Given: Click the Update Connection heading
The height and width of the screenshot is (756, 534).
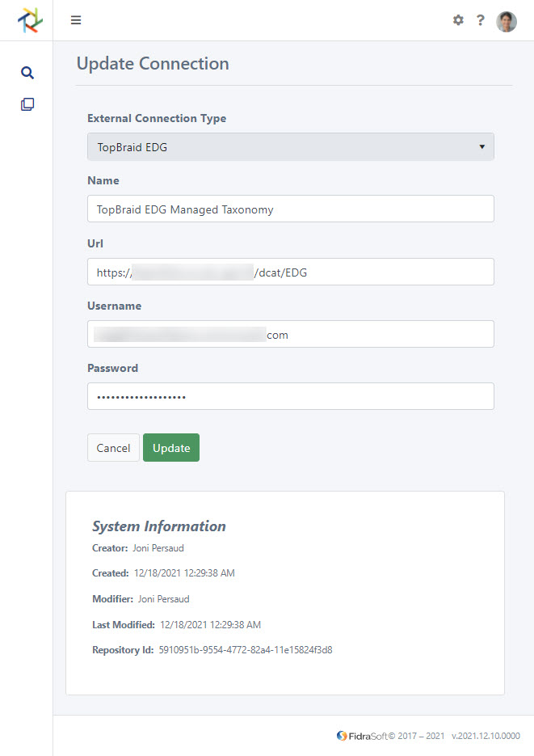Looking at the screenshot, I should click(153, 64).
